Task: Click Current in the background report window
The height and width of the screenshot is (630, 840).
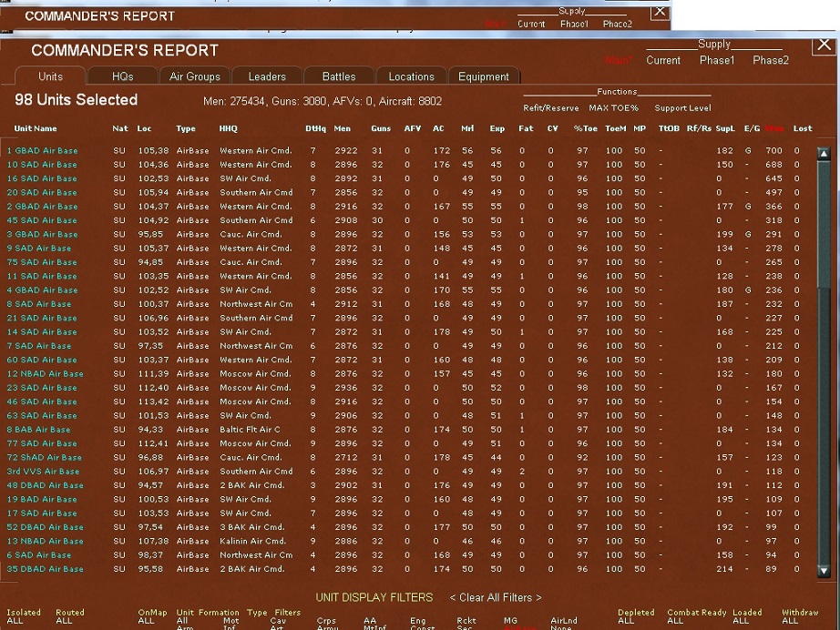Action: [x=531, y=24]
